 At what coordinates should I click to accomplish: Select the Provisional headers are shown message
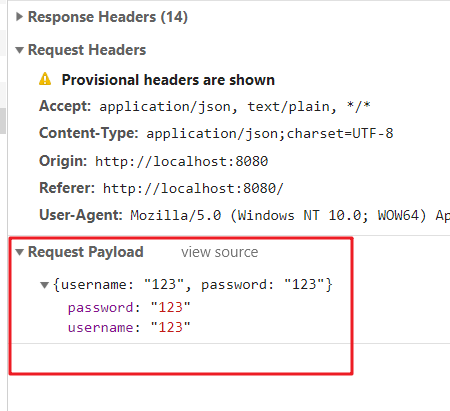[168, 80]
